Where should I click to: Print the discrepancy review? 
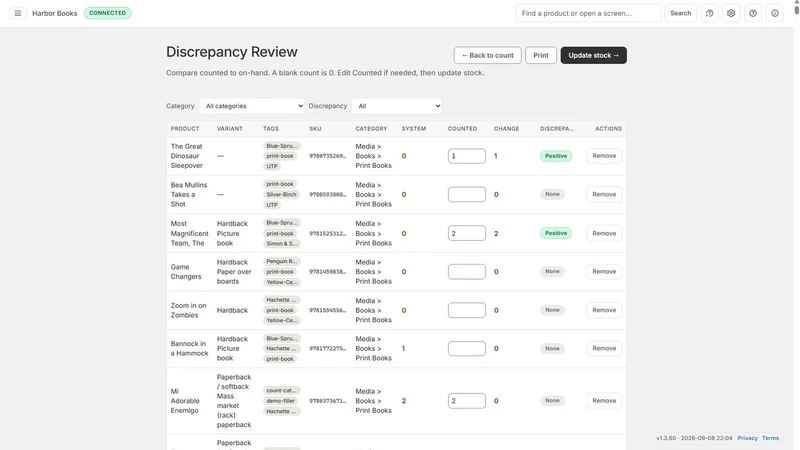tap(541, 55)
